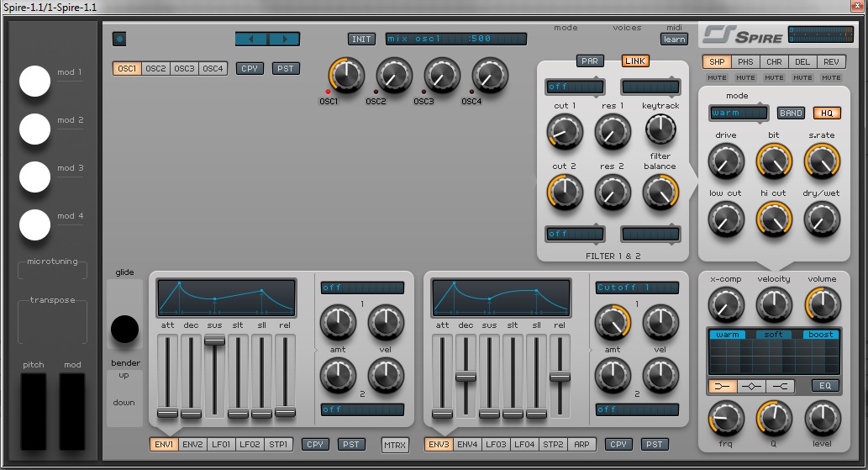Click the small square button at top-left panel
Image resolution: width=868 pixels, height=470 pixels.
pos(119,39)
